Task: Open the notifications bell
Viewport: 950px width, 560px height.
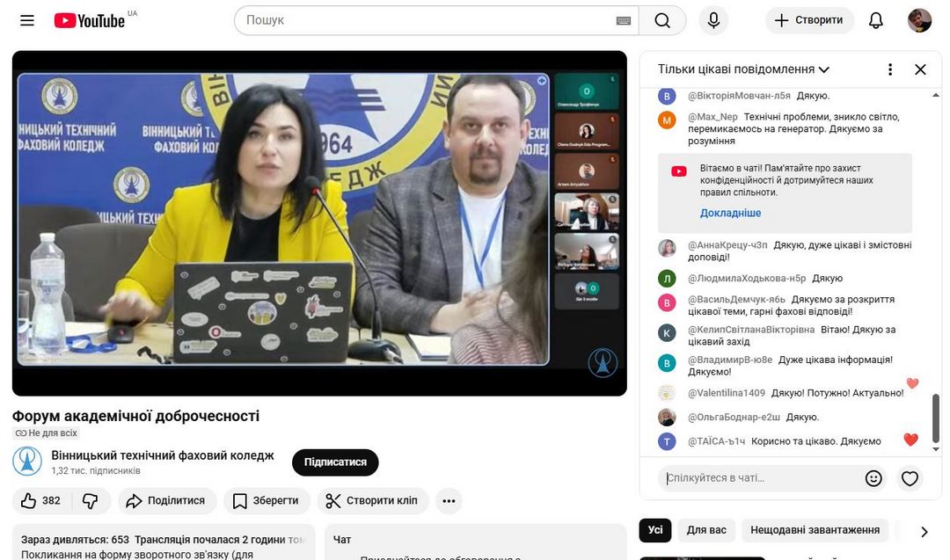Action: click(x=875, y=20)
